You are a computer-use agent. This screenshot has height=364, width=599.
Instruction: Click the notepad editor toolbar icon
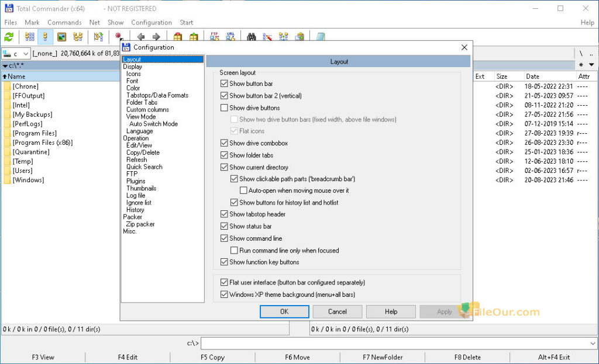click(319, 36)
